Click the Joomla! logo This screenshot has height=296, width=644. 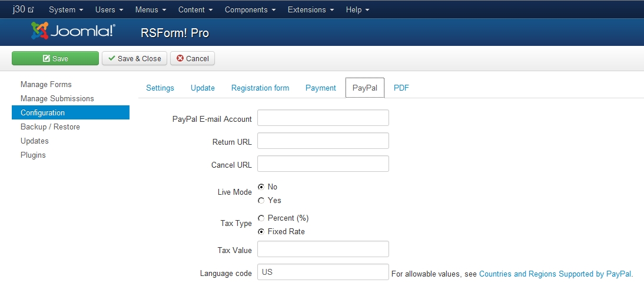(x=73, y=31)
